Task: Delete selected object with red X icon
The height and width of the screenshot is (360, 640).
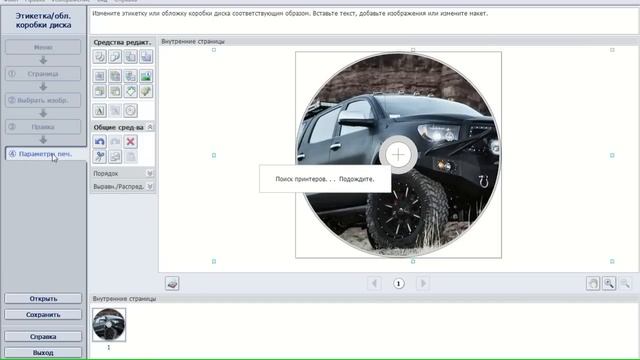Action: pyautogui.click(x=131, y=142)
